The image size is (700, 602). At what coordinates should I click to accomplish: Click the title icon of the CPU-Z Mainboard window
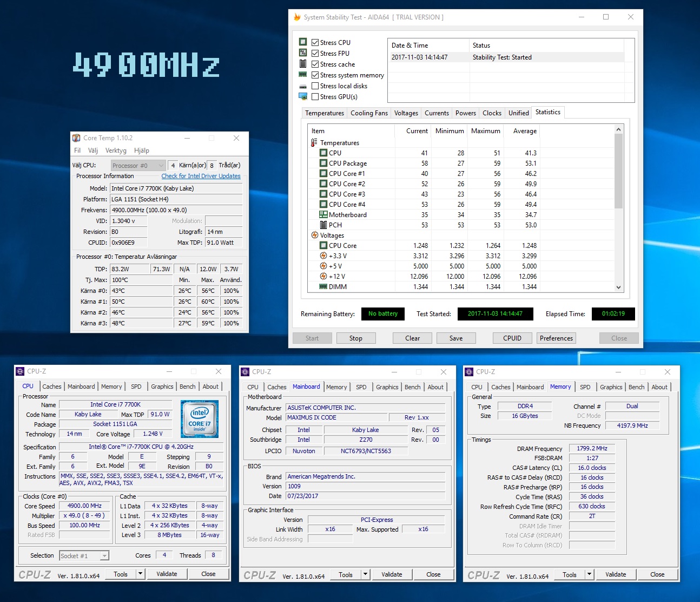[x=245, y=372]
